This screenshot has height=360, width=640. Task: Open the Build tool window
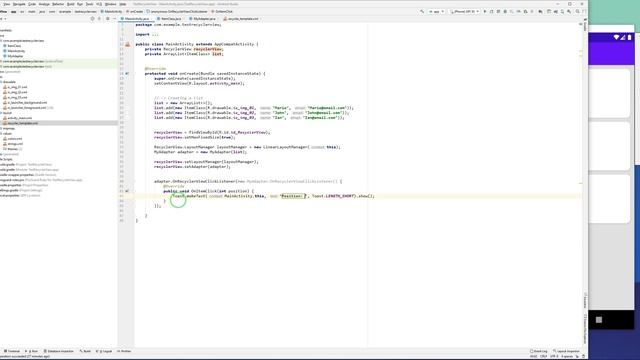point(85,351)
